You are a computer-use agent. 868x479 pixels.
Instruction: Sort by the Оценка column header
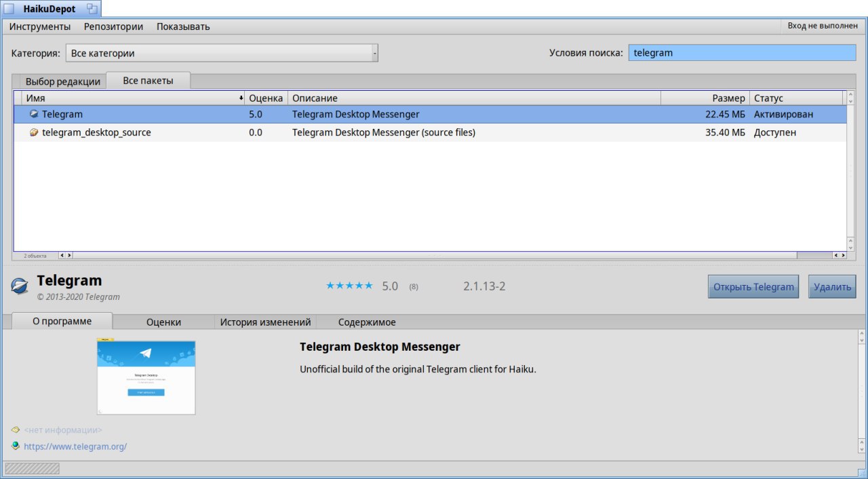[x=266, y=98]
